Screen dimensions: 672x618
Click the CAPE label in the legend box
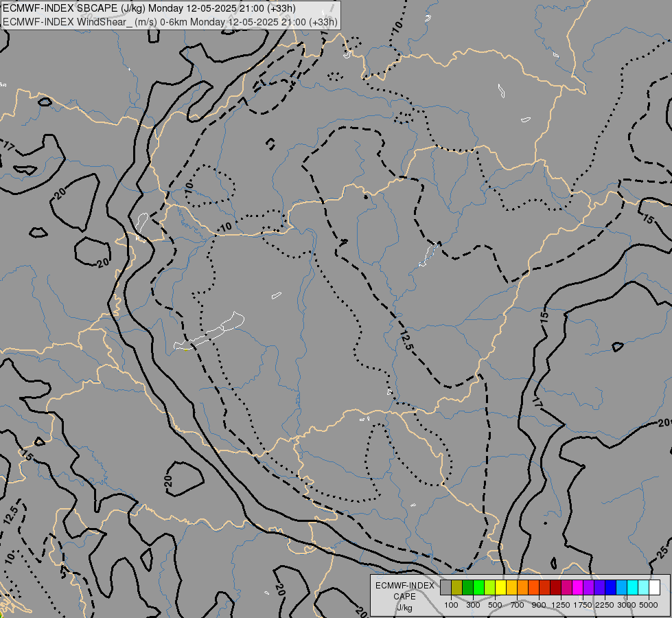pos(404,597)
